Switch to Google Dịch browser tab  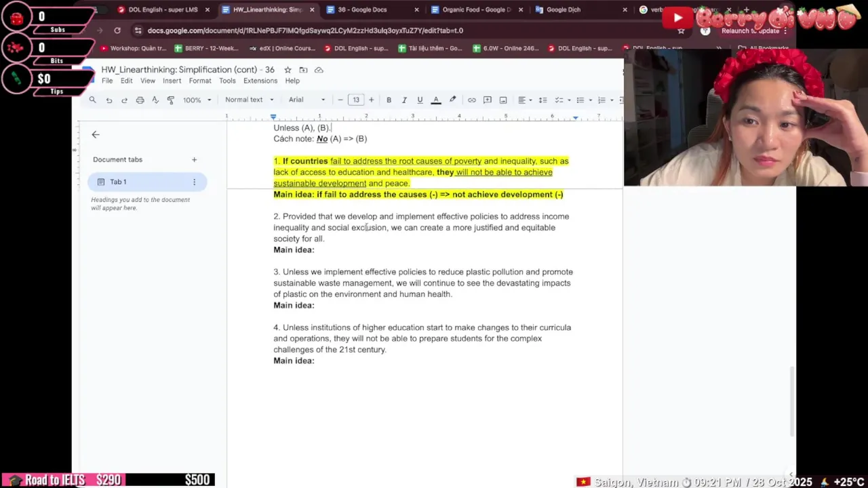pos(580,9)
